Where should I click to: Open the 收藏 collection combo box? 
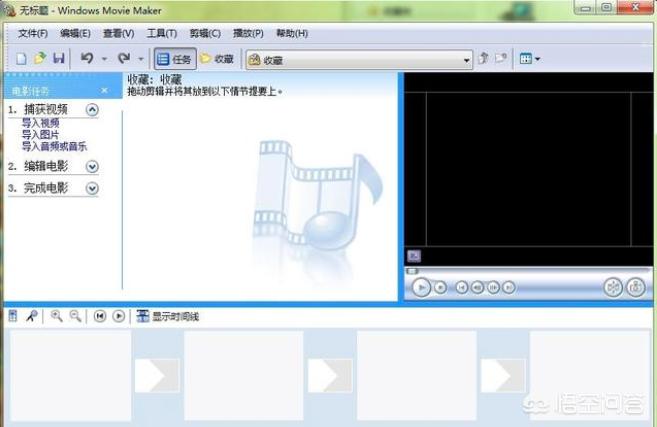point(359,60)
